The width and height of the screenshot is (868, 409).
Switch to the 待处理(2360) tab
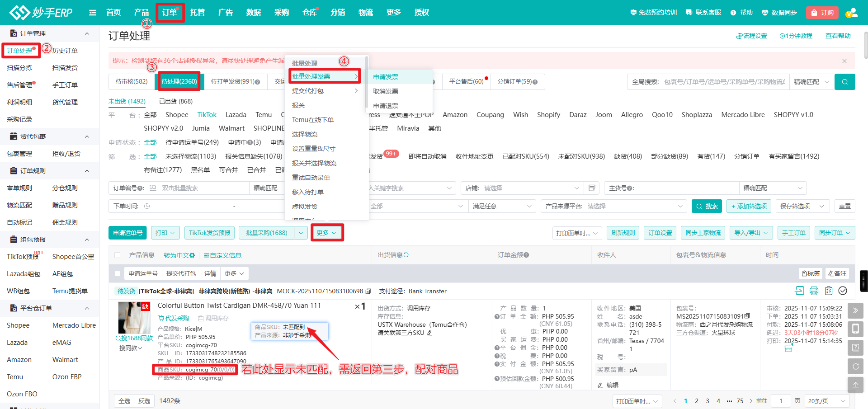click(x=179, y=82)
